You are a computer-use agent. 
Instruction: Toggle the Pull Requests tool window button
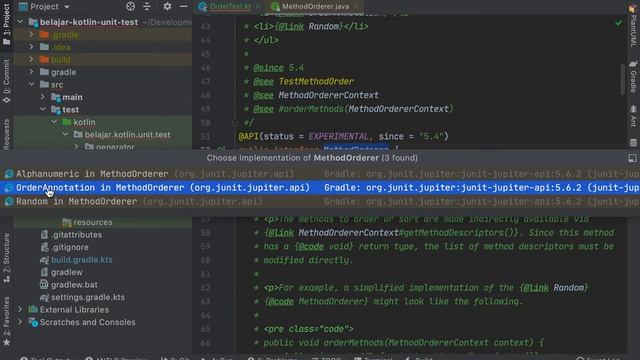6,134
